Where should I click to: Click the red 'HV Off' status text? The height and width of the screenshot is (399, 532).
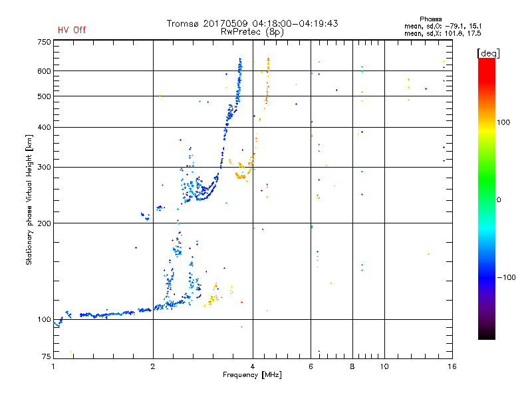(72, 30)
